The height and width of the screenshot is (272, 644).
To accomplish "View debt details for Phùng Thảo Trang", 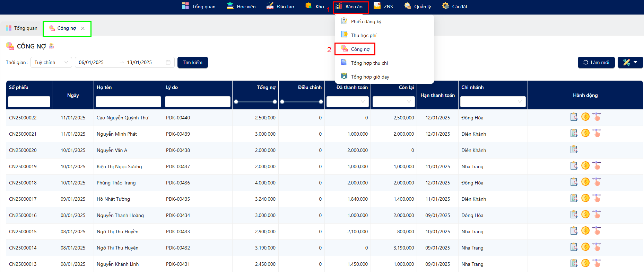I will [x=574, y=182].
